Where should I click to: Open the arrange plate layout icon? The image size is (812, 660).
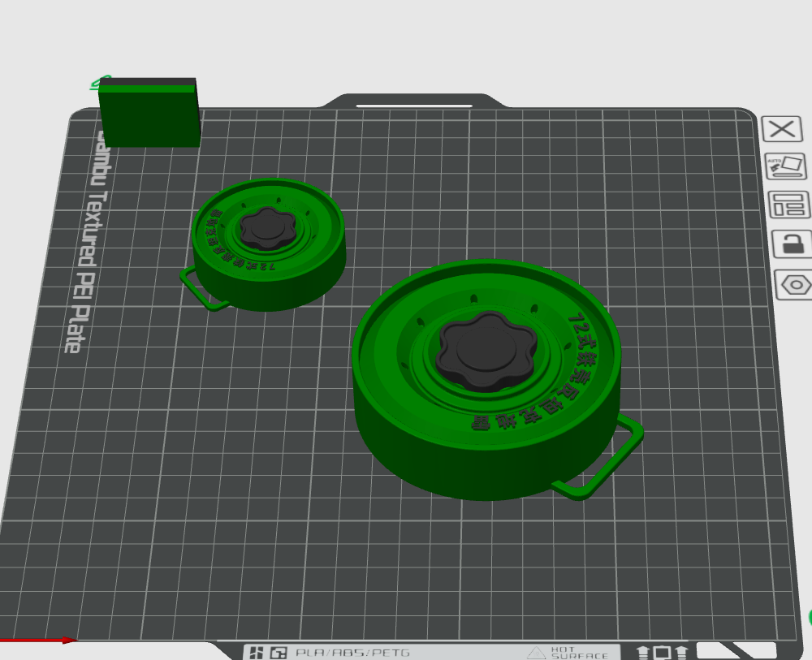pos(788,205)
